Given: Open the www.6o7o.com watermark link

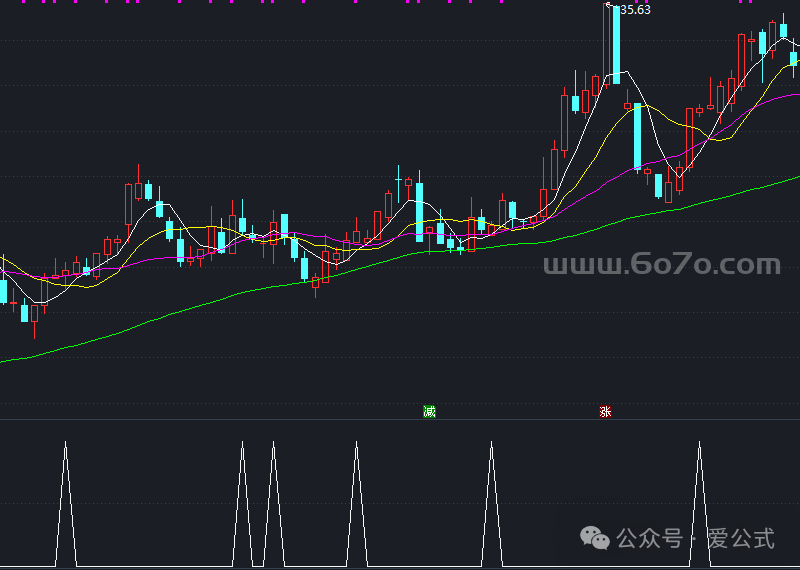Looking at the screenshot, I should [661, 265].
